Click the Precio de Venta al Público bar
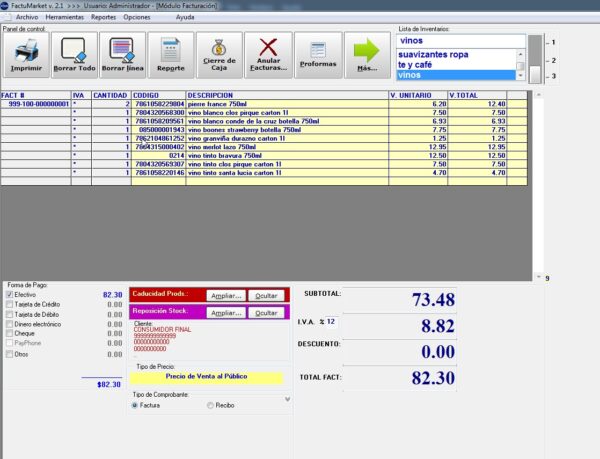 (x=206, y=377)
